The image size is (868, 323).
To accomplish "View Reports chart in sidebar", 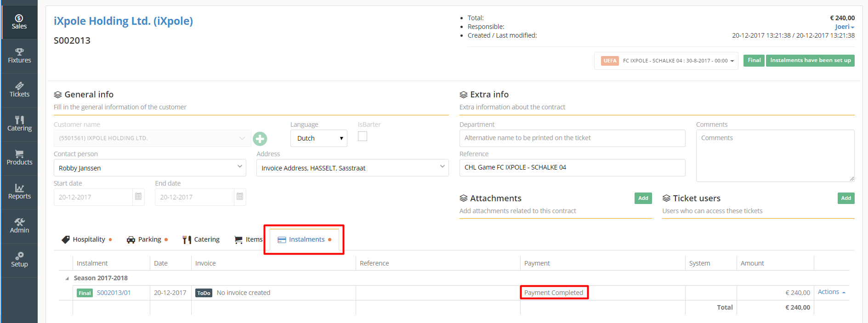I will click(x=19, y=192).
